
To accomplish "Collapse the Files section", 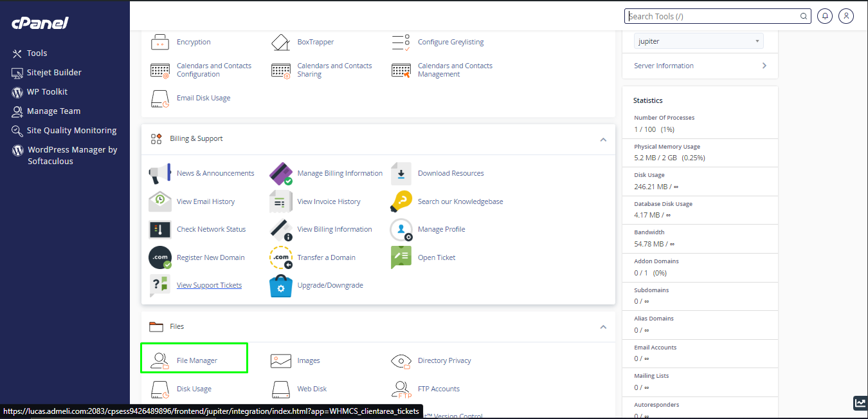I will coord(603,326).
